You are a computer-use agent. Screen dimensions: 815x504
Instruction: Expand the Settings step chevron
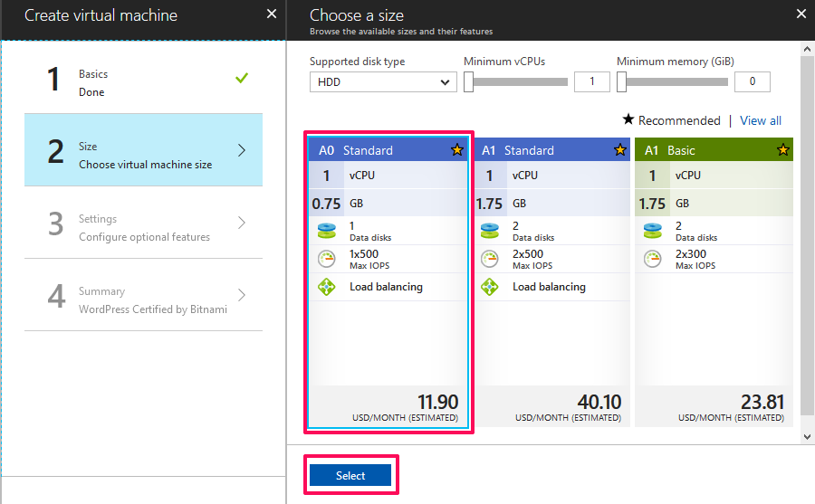242,223
